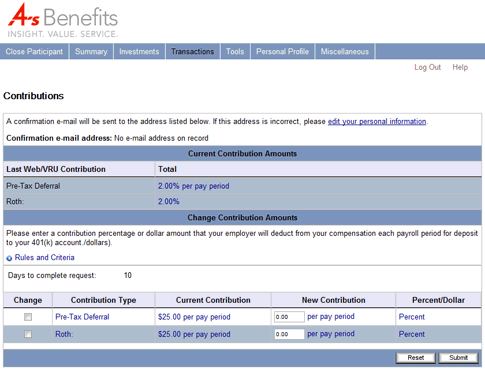Go to the Summary tab
The width and height of the screenshot is (485, 376).
coord(91,52)
